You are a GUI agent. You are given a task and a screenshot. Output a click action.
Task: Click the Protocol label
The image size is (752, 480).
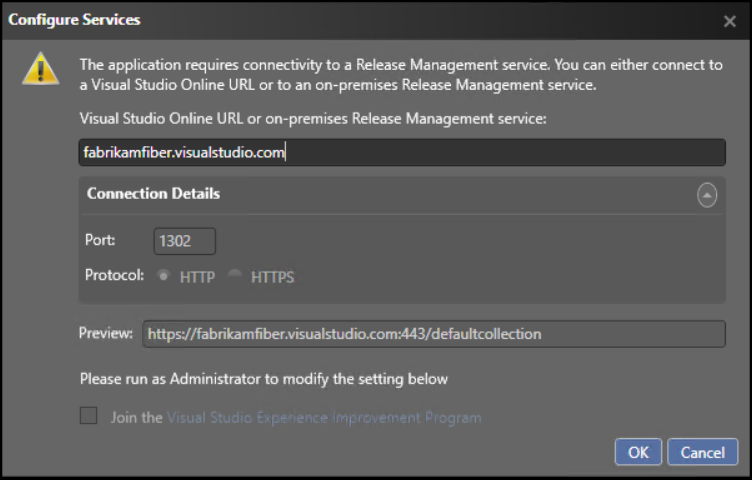pos(114,275)
